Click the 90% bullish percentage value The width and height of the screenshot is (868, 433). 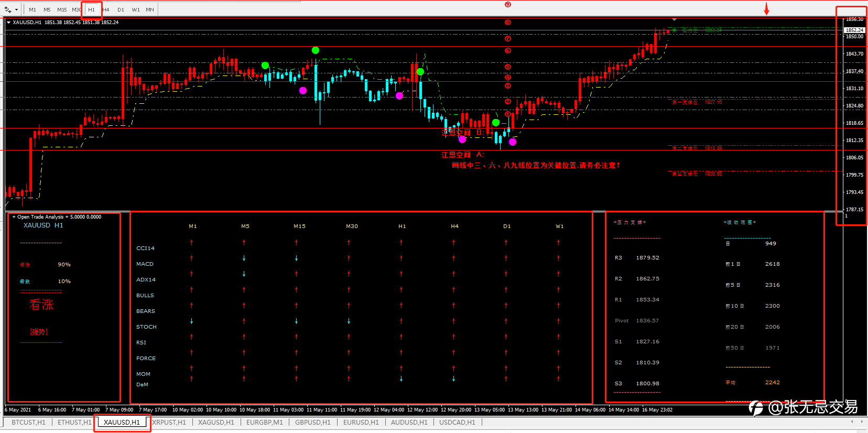[64, 264]
